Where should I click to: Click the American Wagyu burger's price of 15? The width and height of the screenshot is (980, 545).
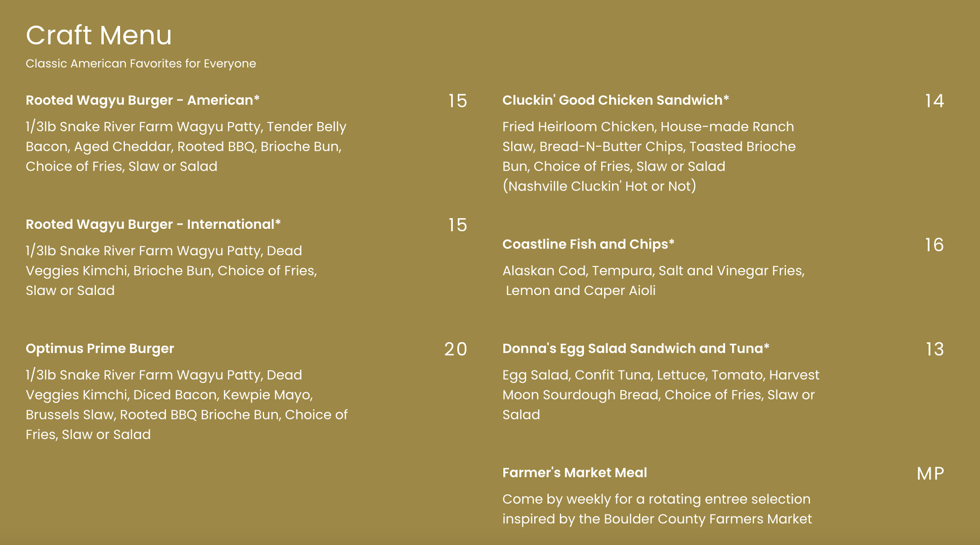[x=457, y=101]
